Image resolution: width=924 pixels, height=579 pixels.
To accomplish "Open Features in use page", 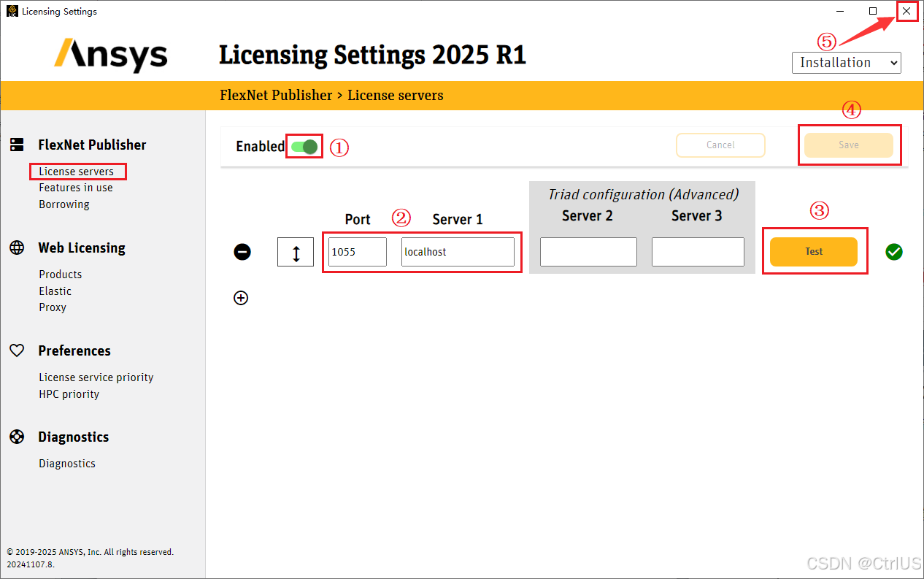I will [76, 188].
